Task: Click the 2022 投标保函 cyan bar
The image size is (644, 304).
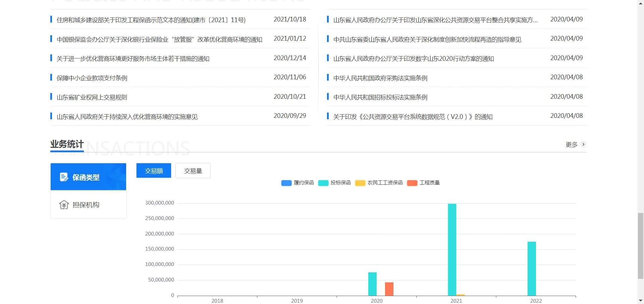Action: (x=532, y=269)
